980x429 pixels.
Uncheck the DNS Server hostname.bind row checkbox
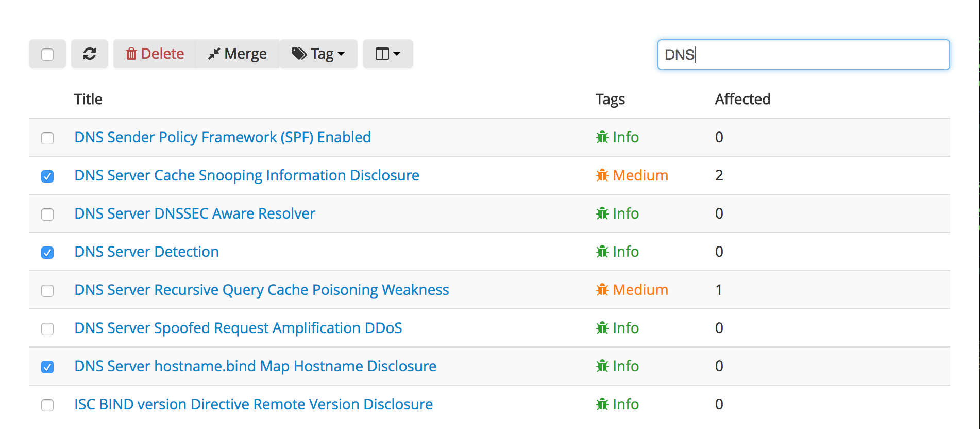coord(47,367)
